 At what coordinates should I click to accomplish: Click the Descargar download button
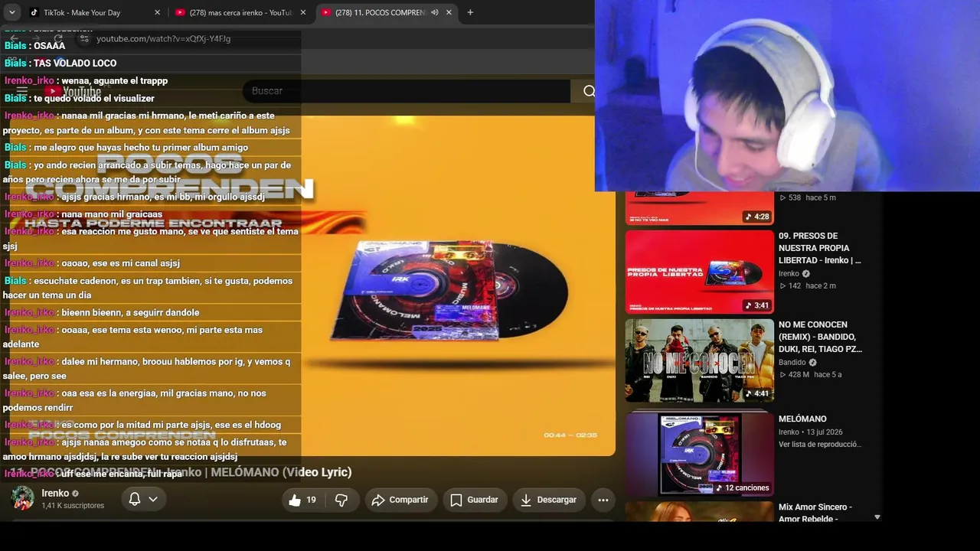548,500
